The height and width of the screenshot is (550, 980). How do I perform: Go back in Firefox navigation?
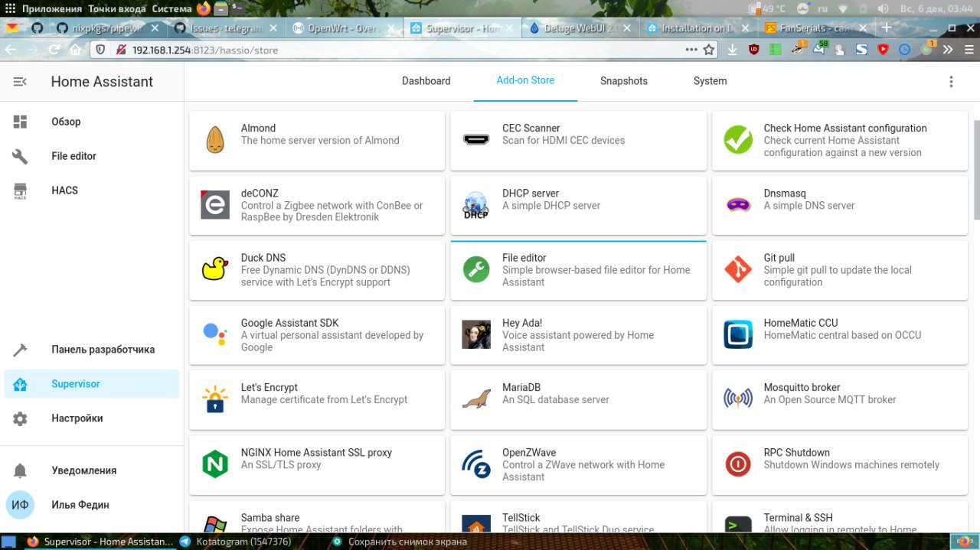(11, 50)
